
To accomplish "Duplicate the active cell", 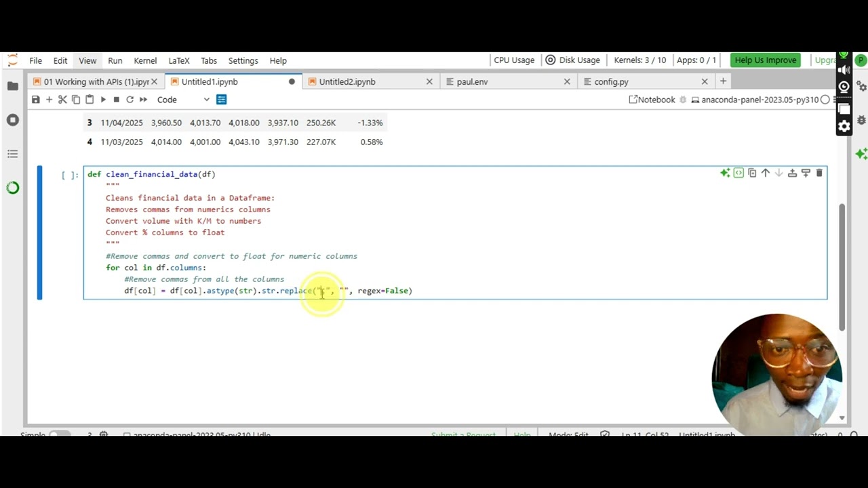I will (752, 173).
